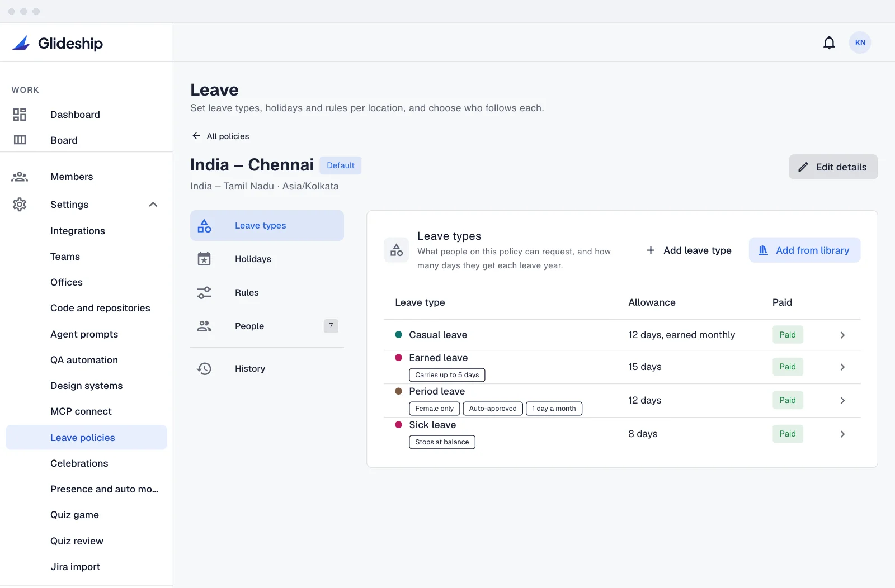Open Quiz game settings
This screenshot has width=895, height=588.
(x=86, y=515)
